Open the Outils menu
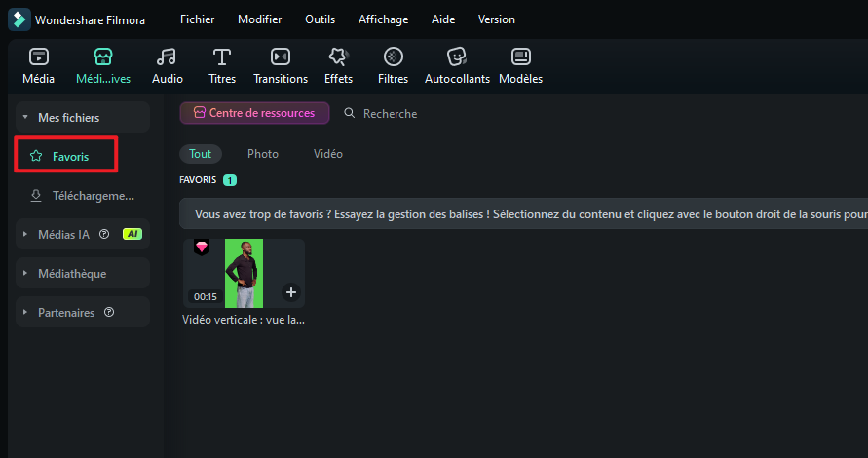 coord(320,19)
